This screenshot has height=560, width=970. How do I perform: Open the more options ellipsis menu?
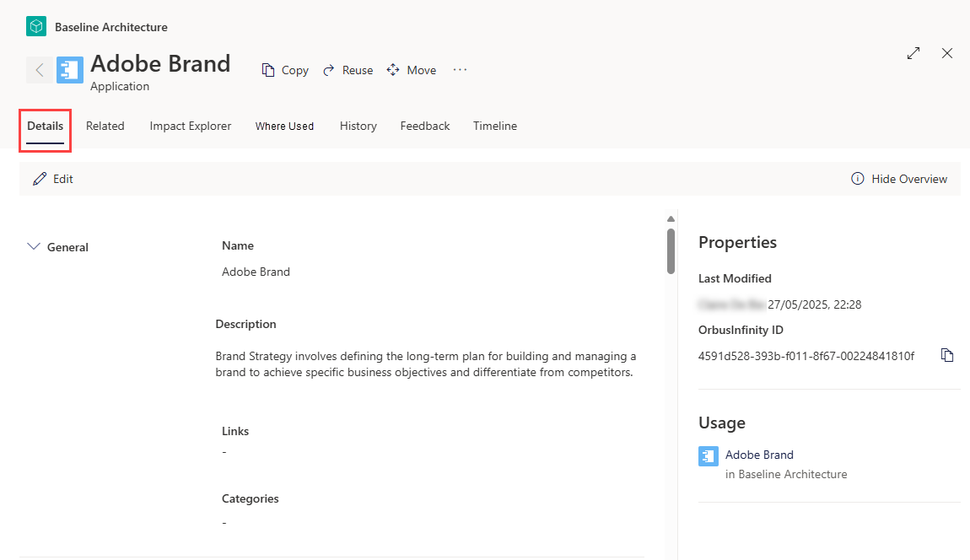460,70
